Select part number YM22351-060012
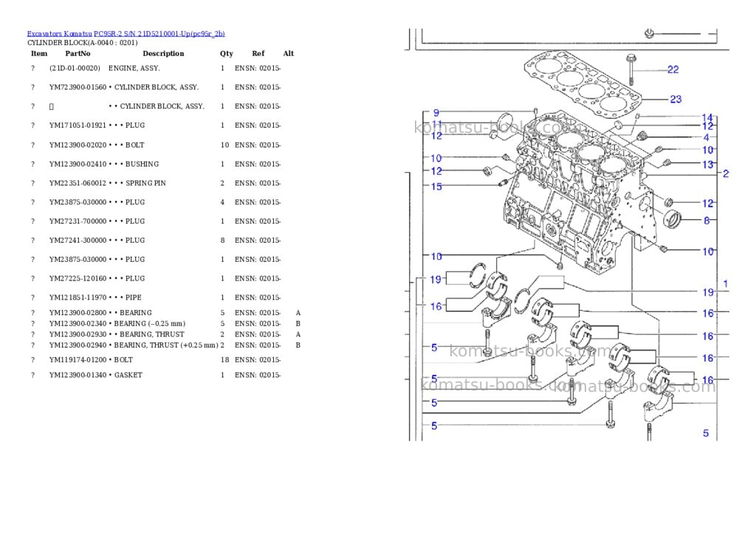This screenshot has height=535, width=756. 78,183
